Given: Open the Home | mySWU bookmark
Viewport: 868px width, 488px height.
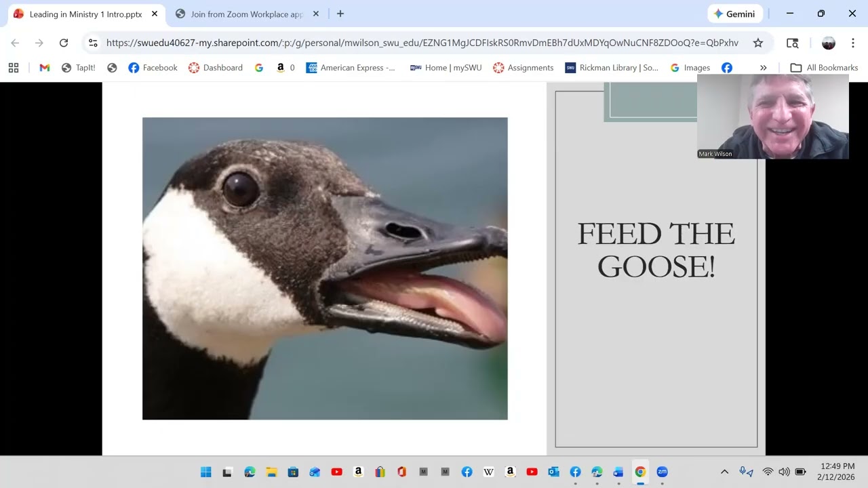Looking at the screenshot, I should tap(446, 68).
